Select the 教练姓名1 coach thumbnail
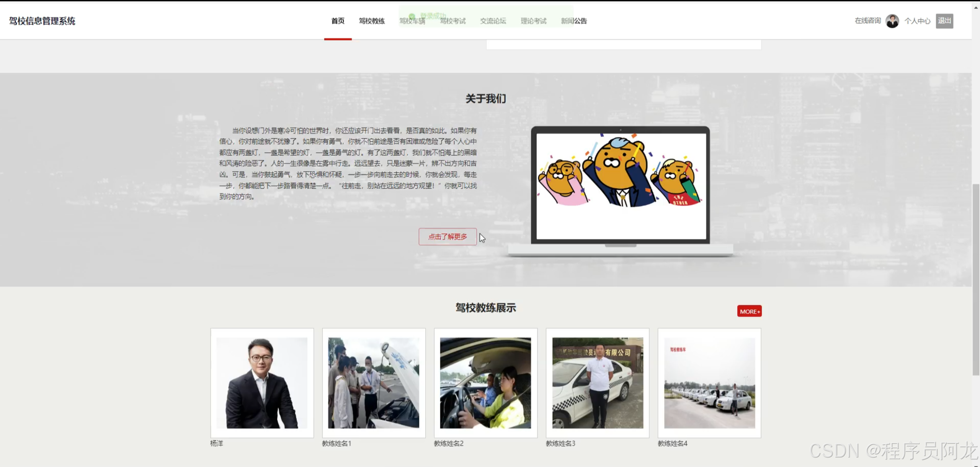Screen dimensions: 980x467 point(374,382)
